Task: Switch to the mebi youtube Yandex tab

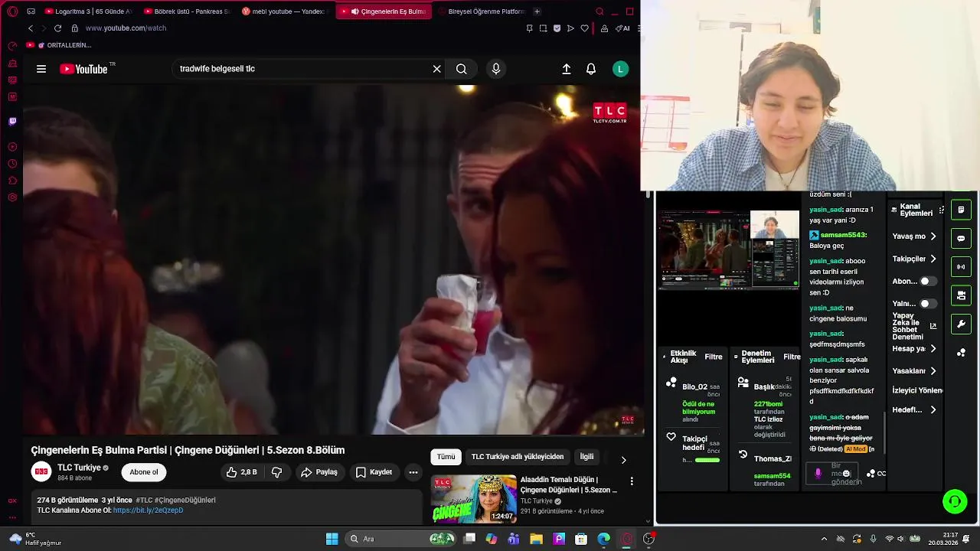Action: [x=284, y=11]
